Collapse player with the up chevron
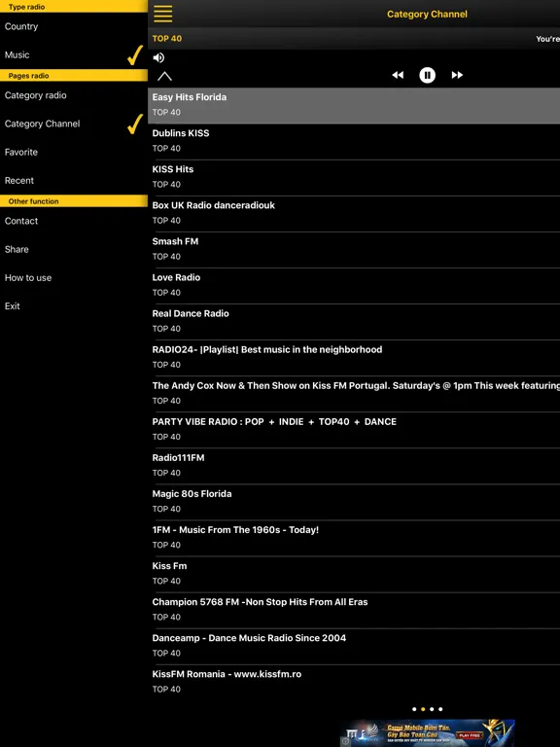This screenshot has width=560, height=747. [x=164, y=76]
